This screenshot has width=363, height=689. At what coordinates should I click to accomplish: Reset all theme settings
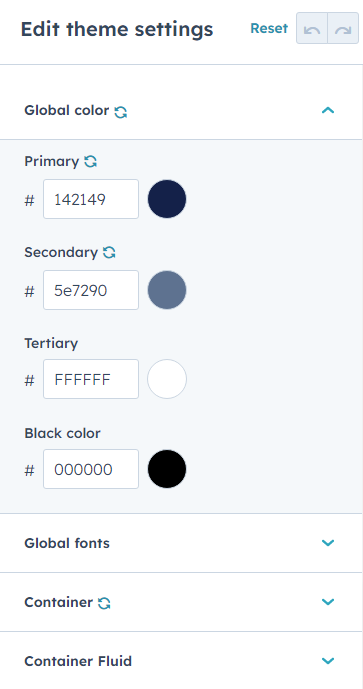(x=269, y=29)
